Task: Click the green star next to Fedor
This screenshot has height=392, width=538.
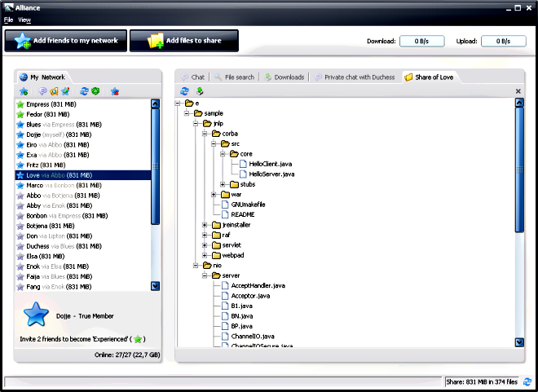Action: [x=20, y=114]
